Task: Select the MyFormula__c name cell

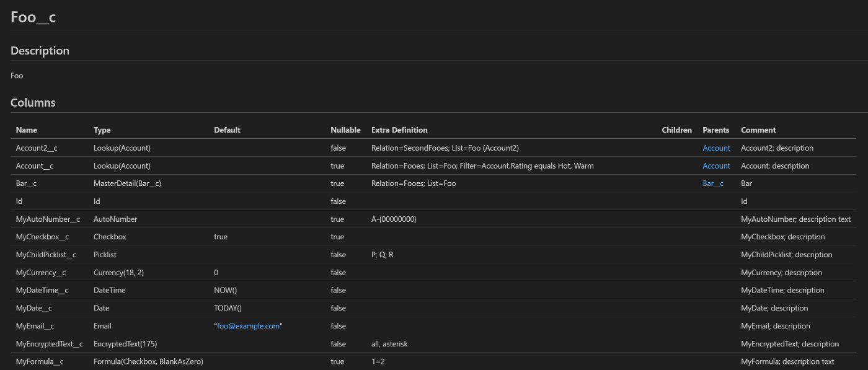Action: coord(40,362)
